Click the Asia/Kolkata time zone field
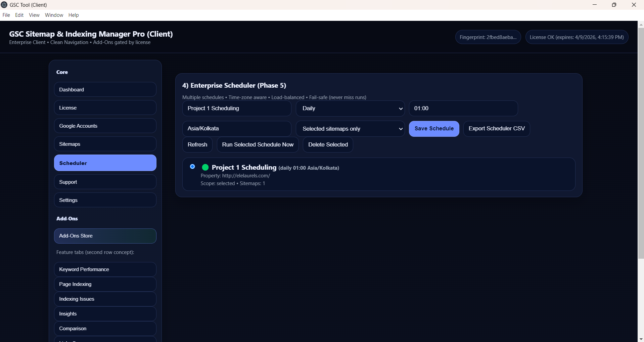 [x=236, y=129]
